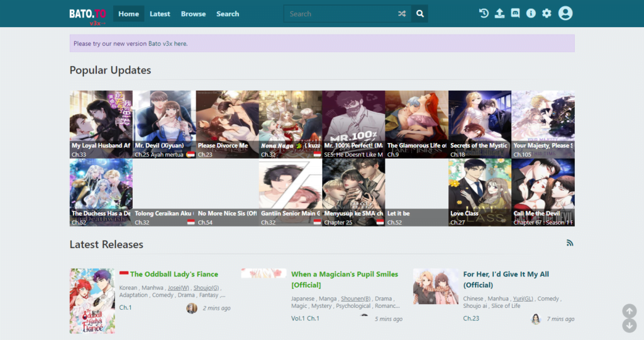644x340 pixels.
Task: Open When a Magician's Pupil Smiles cover
Action: (264, 273)
